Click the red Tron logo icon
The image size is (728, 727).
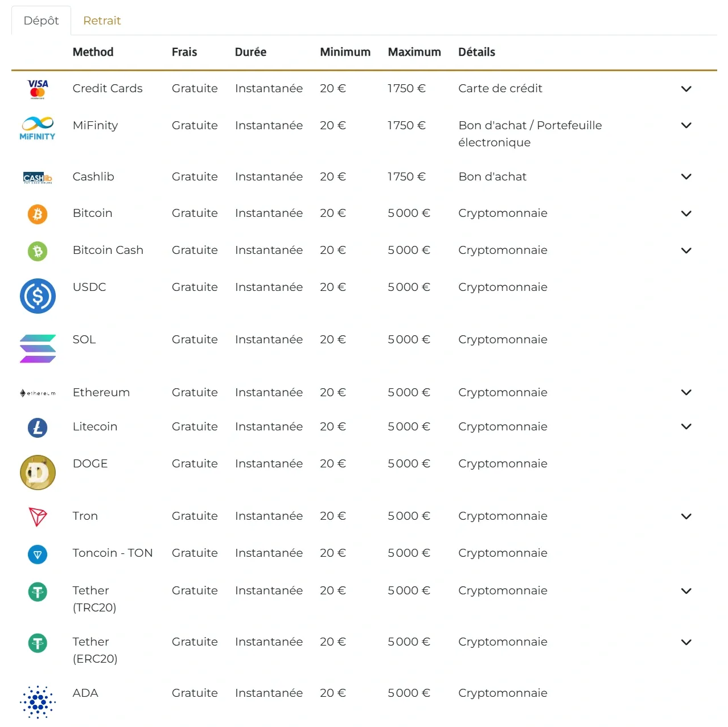(x=38, y=516)
